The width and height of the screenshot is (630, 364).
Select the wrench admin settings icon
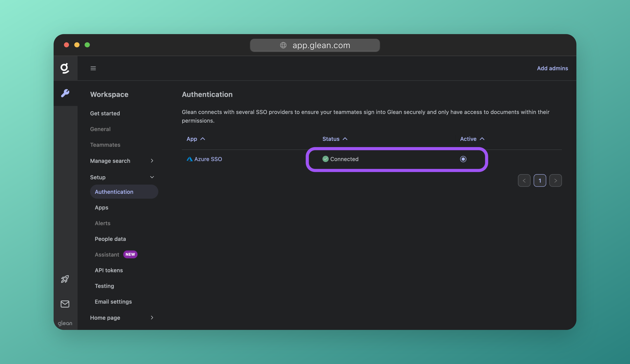click(65, 93)
